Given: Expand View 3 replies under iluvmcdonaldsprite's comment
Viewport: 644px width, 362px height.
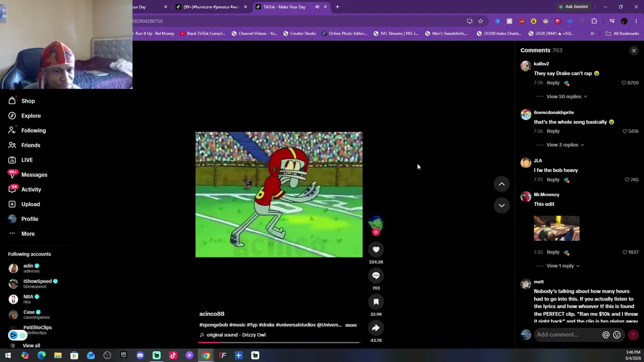Looking at the screenshot, I should pos(565,145).
